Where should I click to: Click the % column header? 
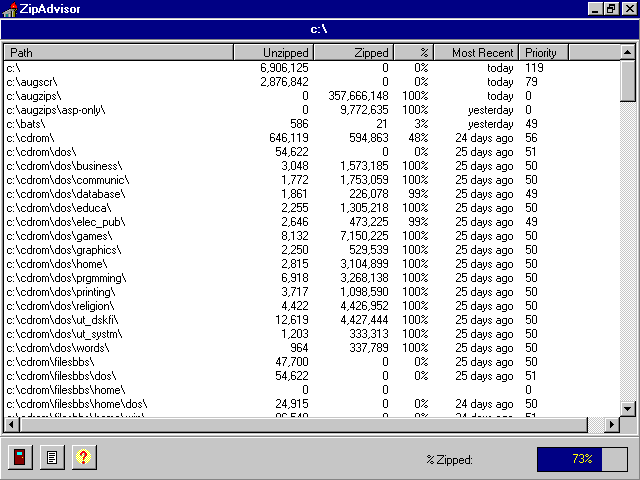[413, 52]
